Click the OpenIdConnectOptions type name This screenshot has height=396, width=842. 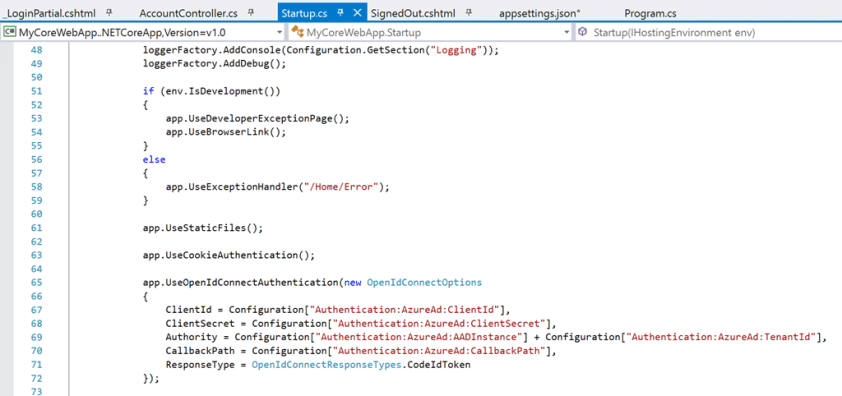tap(424, 283)
